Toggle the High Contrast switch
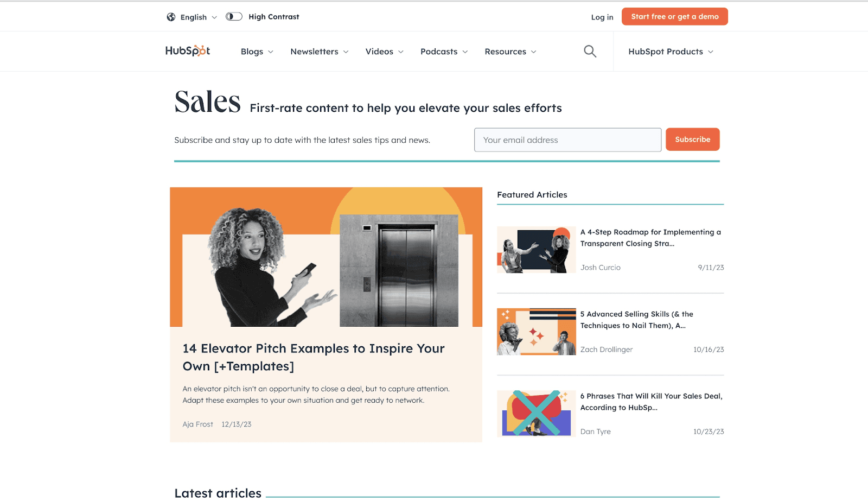Screen dimensions: 868x501 [234, 16]
